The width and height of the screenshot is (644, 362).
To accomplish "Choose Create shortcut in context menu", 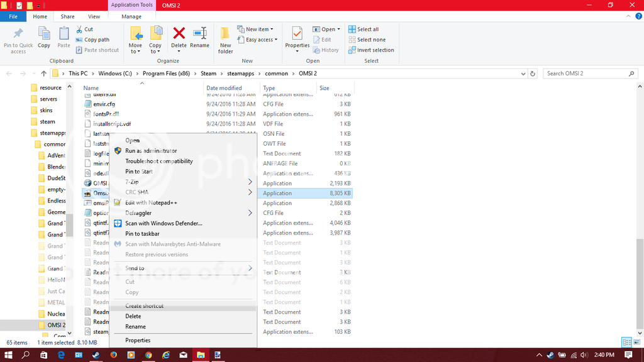I will 144,306.
